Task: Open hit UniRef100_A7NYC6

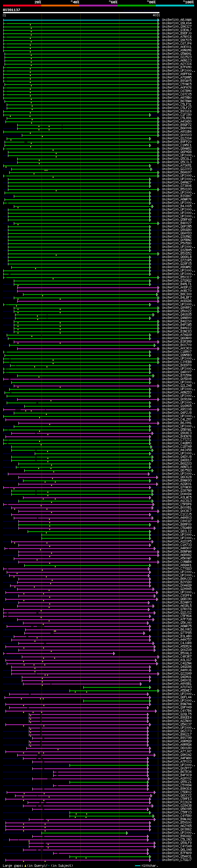Action: [177, 37]
